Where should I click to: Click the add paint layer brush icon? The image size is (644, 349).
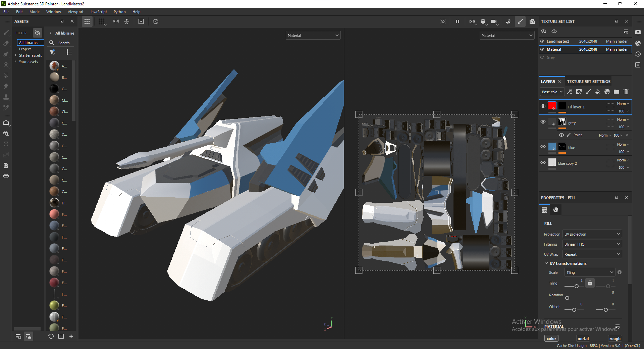[588, 92]
